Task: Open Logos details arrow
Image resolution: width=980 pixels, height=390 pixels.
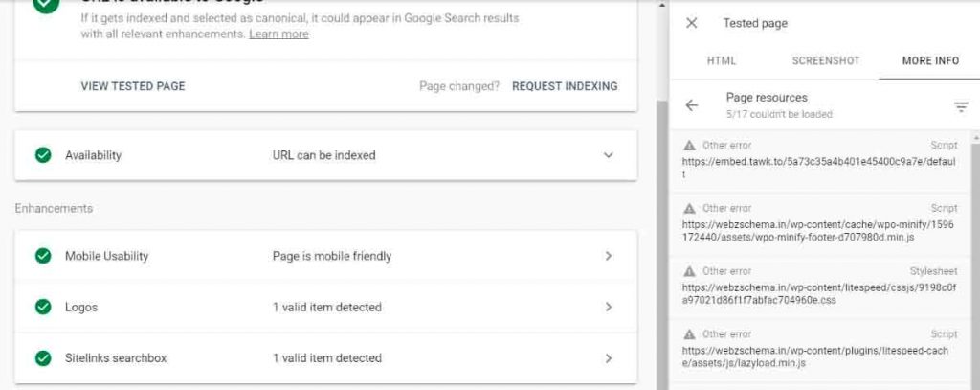Action: click(609, 308)
